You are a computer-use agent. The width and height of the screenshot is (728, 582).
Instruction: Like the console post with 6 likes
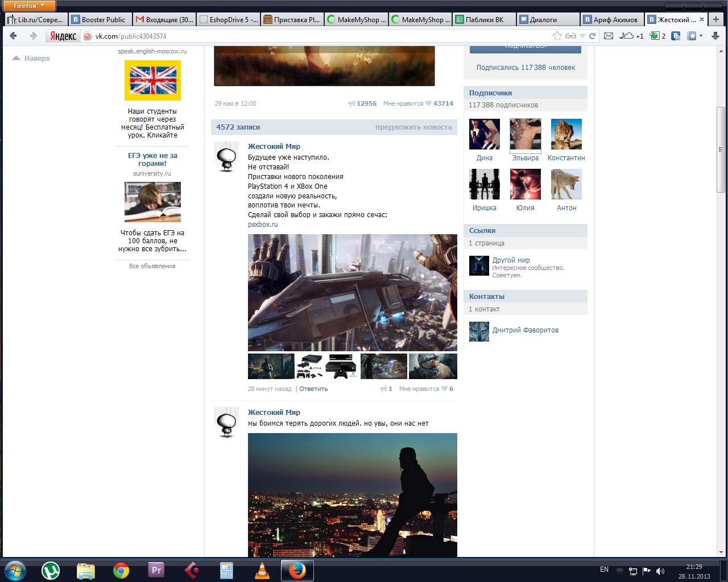tap(426, 389)
